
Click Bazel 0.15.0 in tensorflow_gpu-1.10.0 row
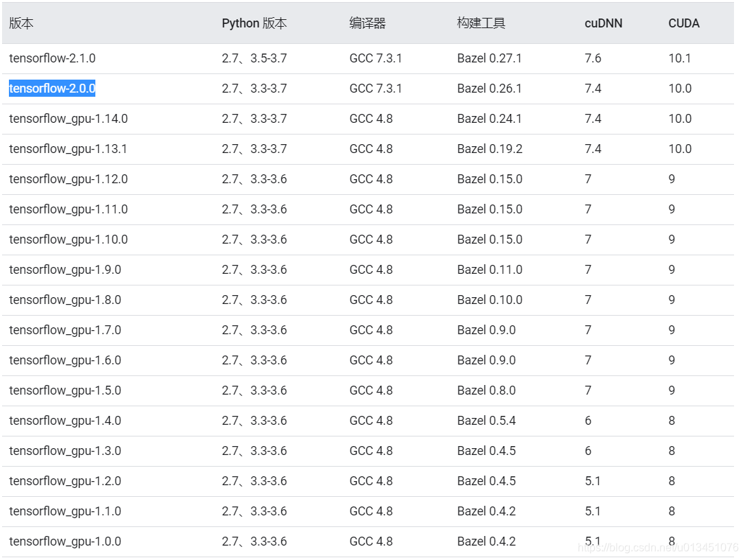click(490, 240)
